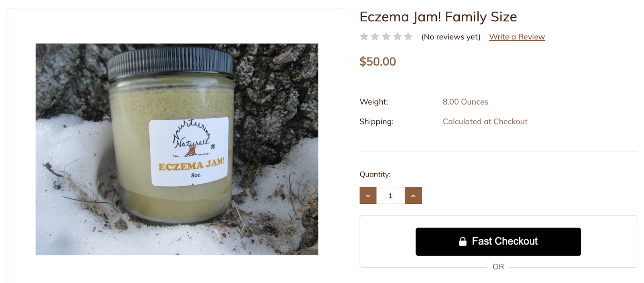Click the Quantity label
The width and height of the screenshot is (644, 283).
click(375, 174)
